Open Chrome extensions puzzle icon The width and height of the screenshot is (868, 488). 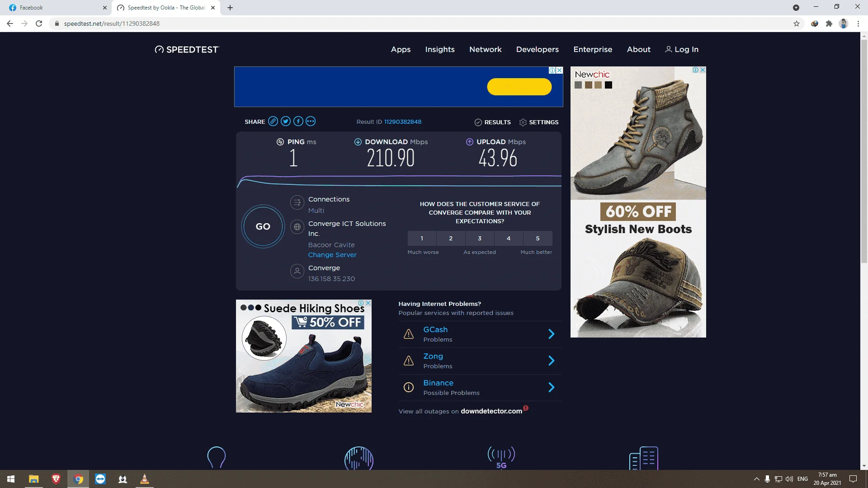[x=829, y=23]
